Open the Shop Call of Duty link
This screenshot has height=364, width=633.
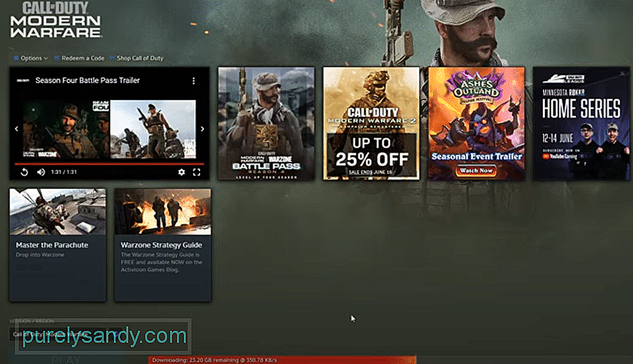pyautogui.click(x=136, y=58)
